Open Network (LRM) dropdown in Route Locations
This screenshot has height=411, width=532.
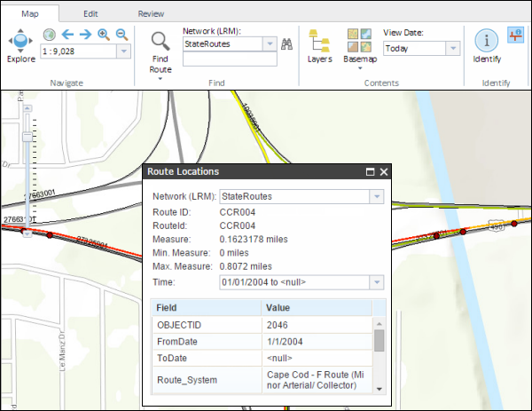[x=376, y=196]
